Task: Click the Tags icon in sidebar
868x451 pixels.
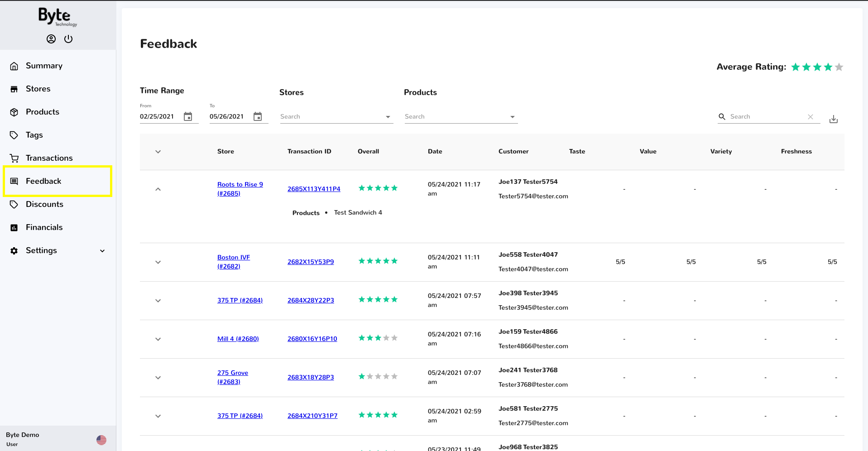Action: pyautogui.click(x=14, y=135)
